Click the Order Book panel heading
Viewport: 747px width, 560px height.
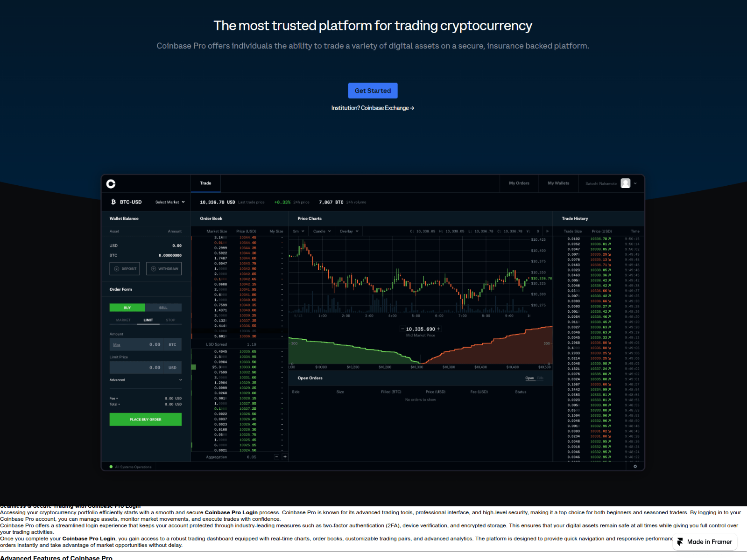pyautogui.click(x=211, y=218)
